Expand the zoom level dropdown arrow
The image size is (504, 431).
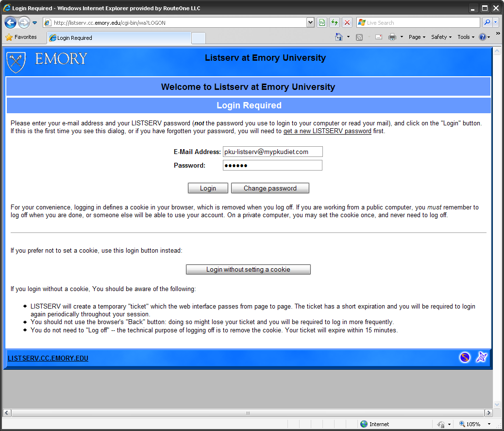click(489, 424)
